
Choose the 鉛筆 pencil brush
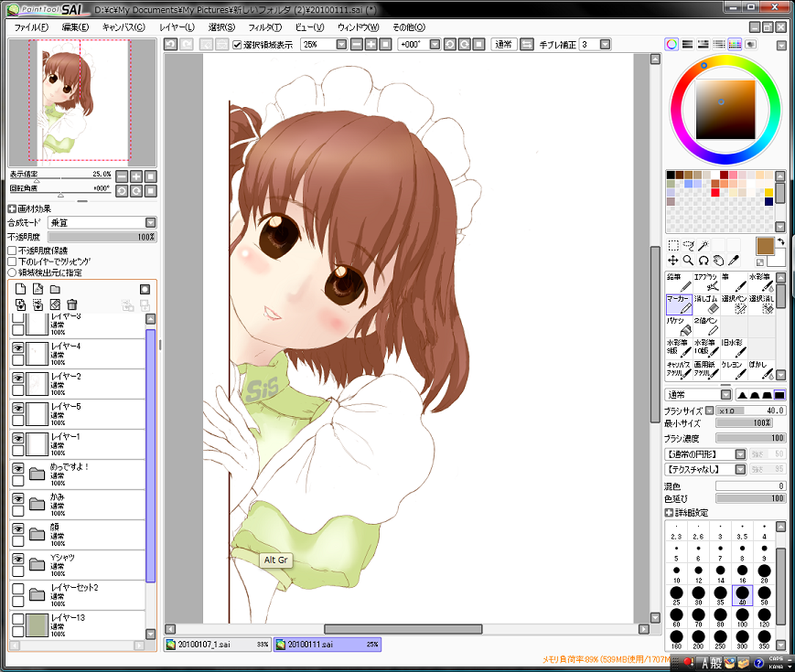click(679, 283)
